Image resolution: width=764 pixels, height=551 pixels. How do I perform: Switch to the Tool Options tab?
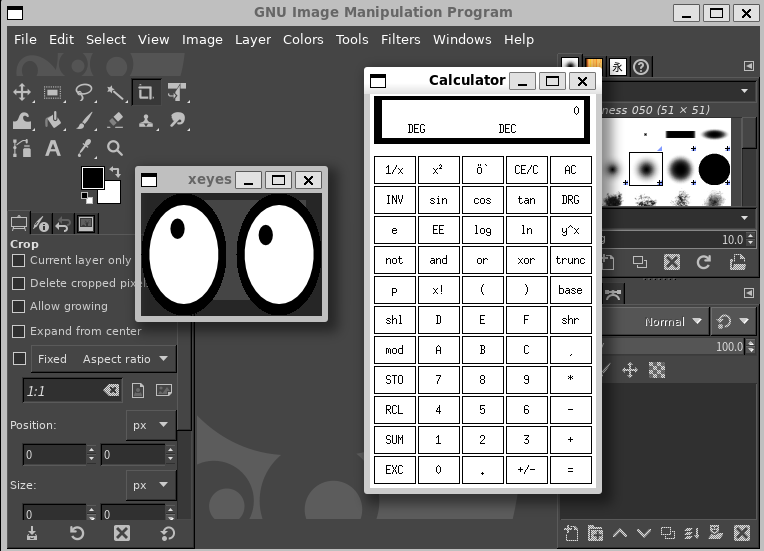click(19, 224)
